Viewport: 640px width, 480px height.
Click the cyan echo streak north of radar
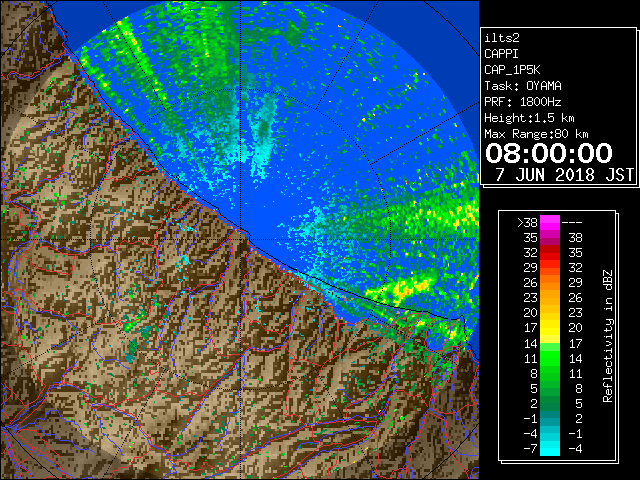click(x=263, y=135)
